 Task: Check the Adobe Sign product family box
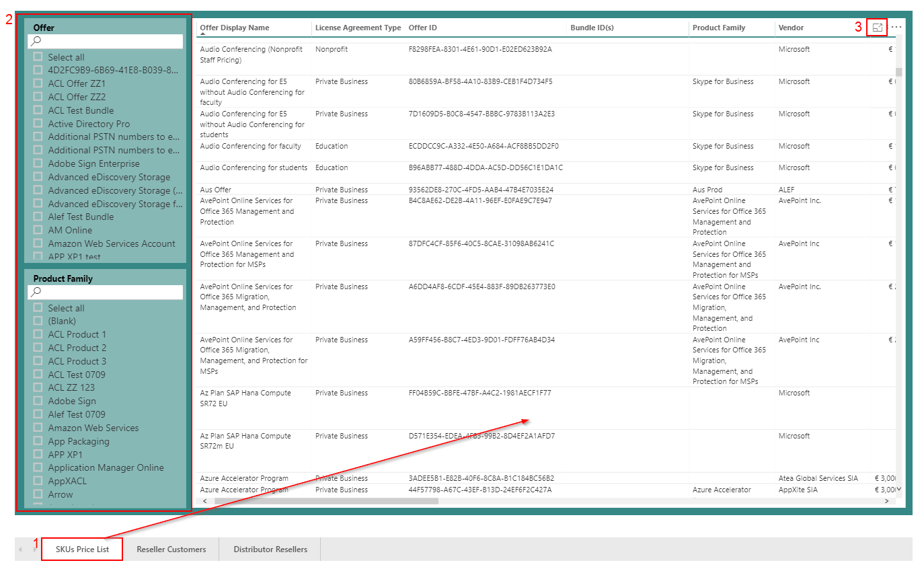pos(38,401)
